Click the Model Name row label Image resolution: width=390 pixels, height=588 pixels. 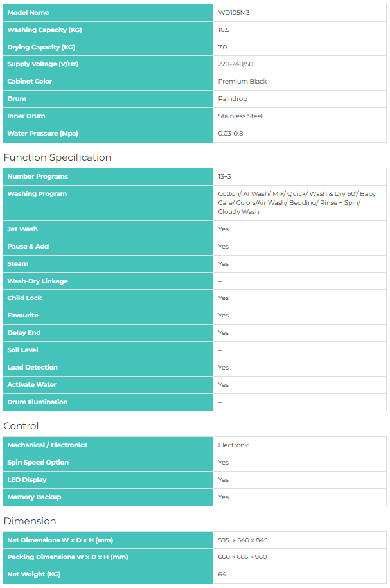[28, 13]
